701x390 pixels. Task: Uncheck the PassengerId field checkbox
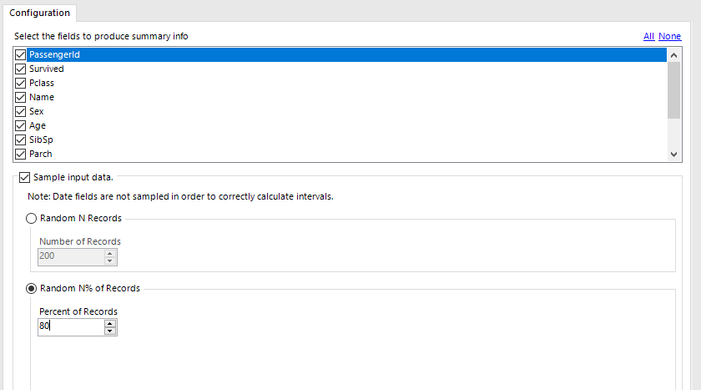(x=20, y=55)
